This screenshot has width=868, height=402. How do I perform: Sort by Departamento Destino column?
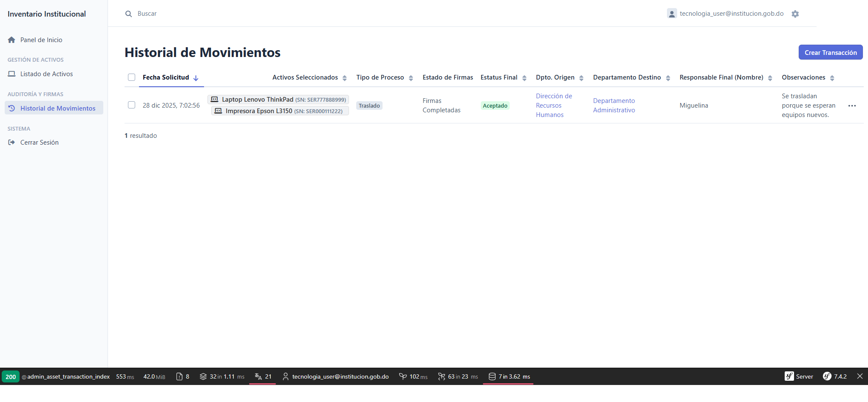(632, 77)
